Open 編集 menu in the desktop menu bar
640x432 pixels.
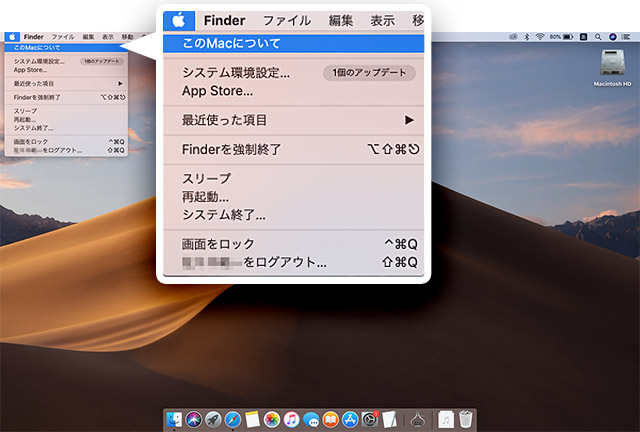(x=89, y=37)
